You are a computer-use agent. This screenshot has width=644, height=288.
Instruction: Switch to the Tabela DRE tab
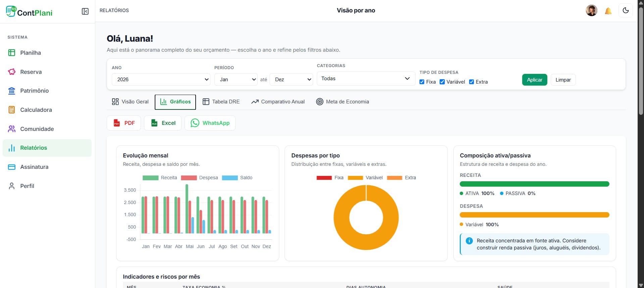coord(221,102)
